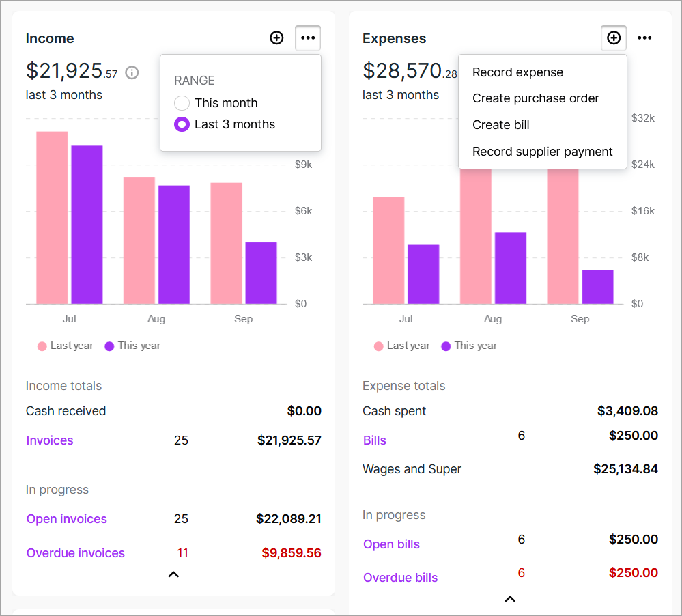Open the Open invoices link
The image size is (682, 616).
coord(67,519)
